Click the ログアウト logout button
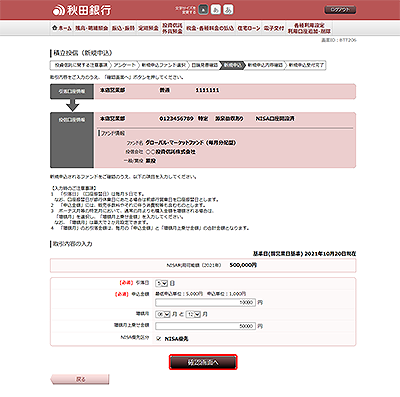The image size is (400, 397). pyautogui.click(x=340, y=10)
